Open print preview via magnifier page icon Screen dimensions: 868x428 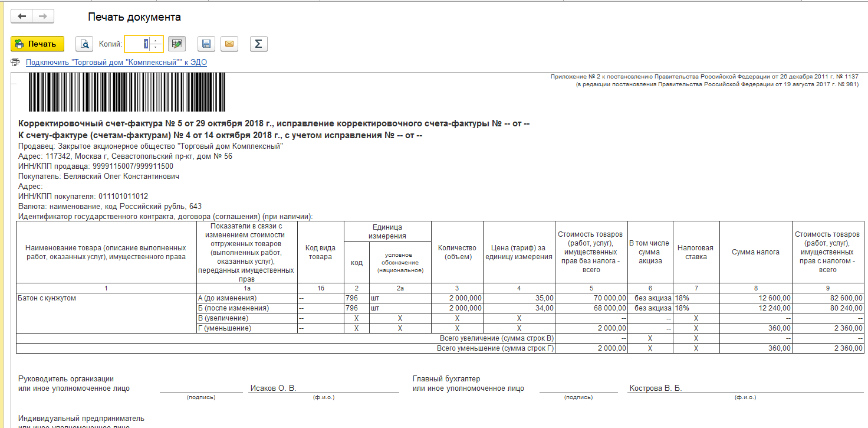[84, 44]
